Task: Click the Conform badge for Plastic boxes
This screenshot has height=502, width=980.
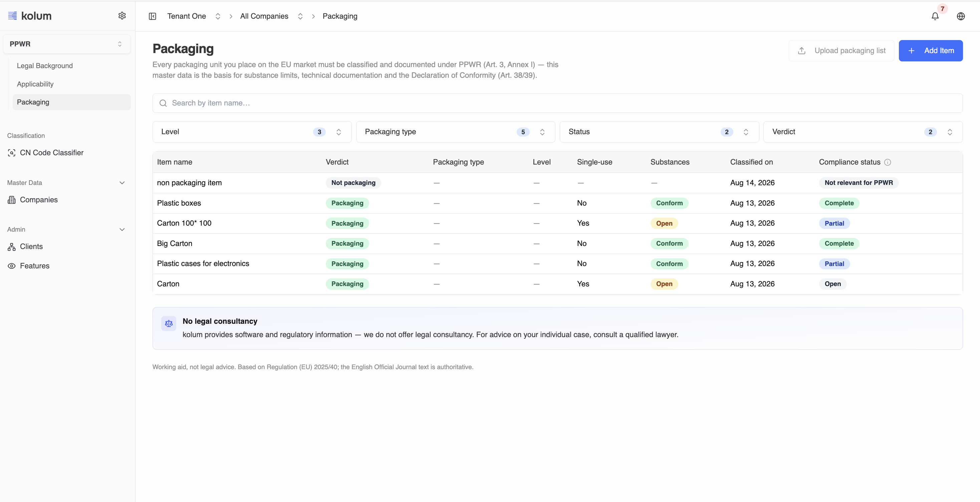Action: point(669,203)
